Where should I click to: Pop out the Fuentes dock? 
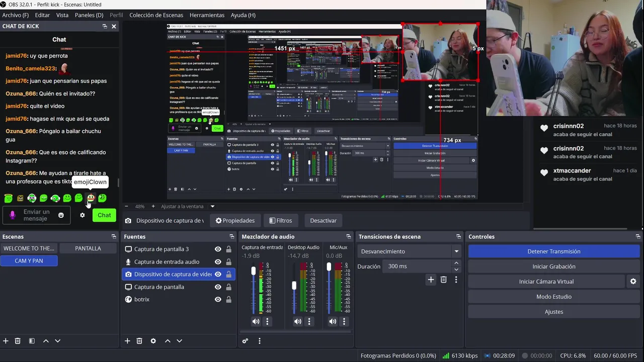232,236
